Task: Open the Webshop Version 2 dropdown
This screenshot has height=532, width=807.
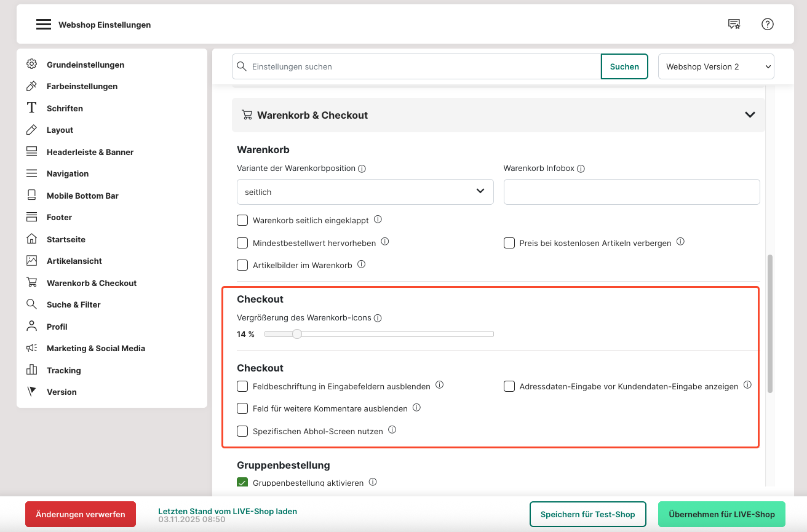Action: coord(716,66)
